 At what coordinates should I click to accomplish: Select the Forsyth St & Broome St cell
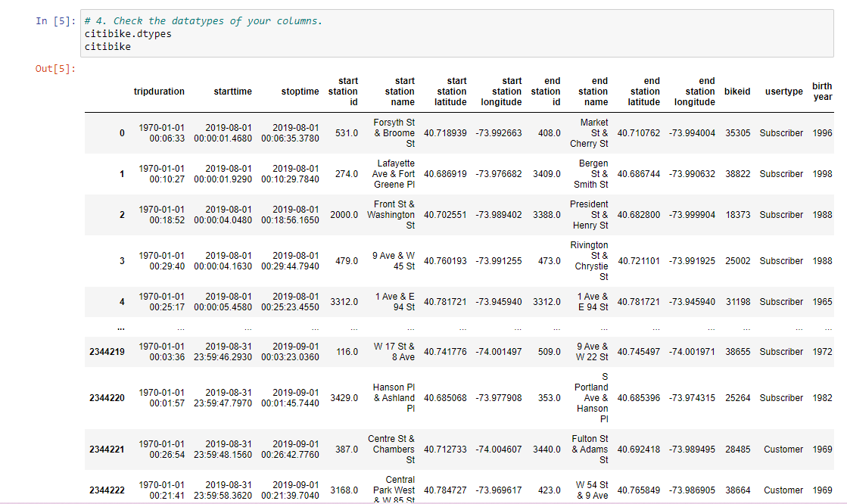point(395,133)
